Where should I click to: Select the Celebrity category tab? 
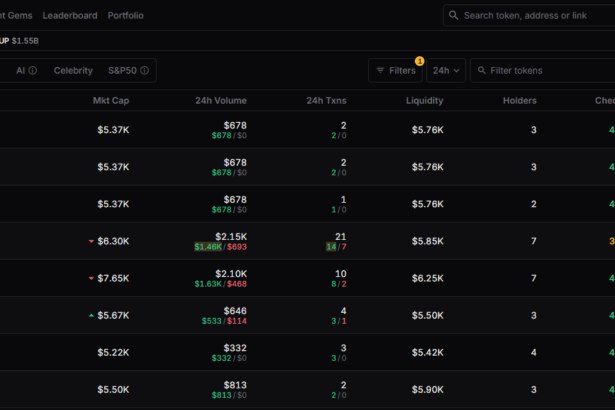point(73,70)
